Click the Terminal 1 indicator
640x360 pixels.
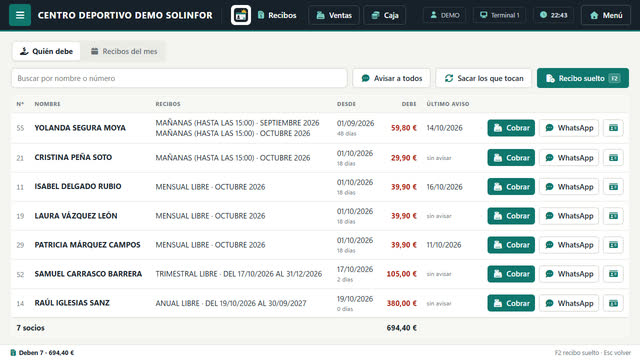(x=500, y=15)
